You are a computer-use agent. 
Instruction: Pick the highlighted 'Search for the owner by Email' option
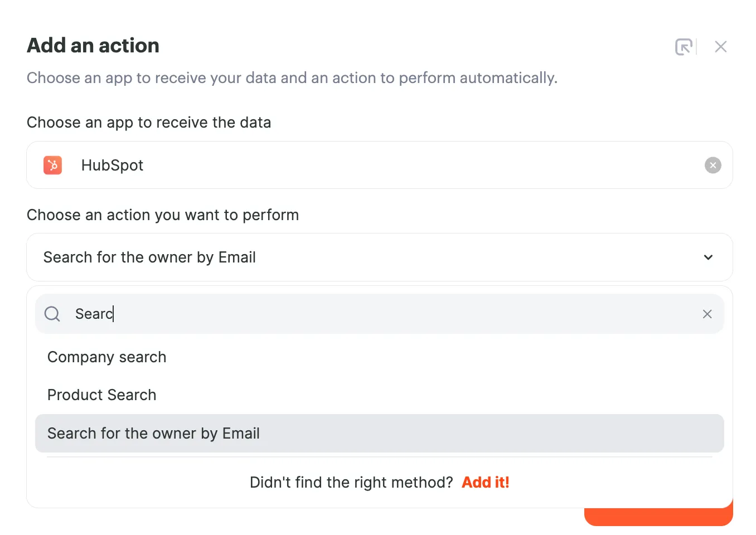[x=380, y=433]
